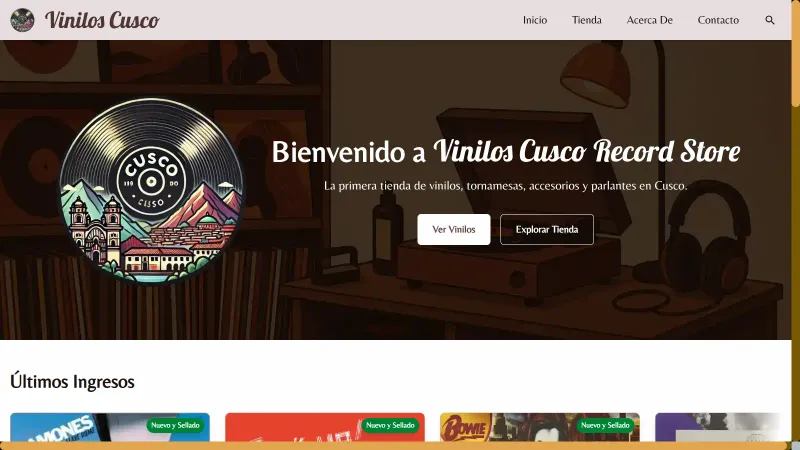The image size is (800, 450).
Task: Click the Últimos Ingresos section heading
Action: click(72, 382)
